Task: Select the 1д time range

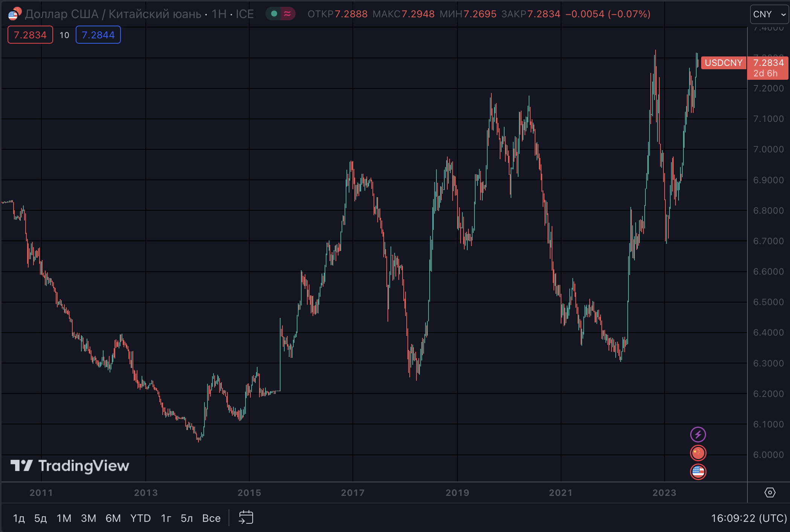Action: [19, 518]
